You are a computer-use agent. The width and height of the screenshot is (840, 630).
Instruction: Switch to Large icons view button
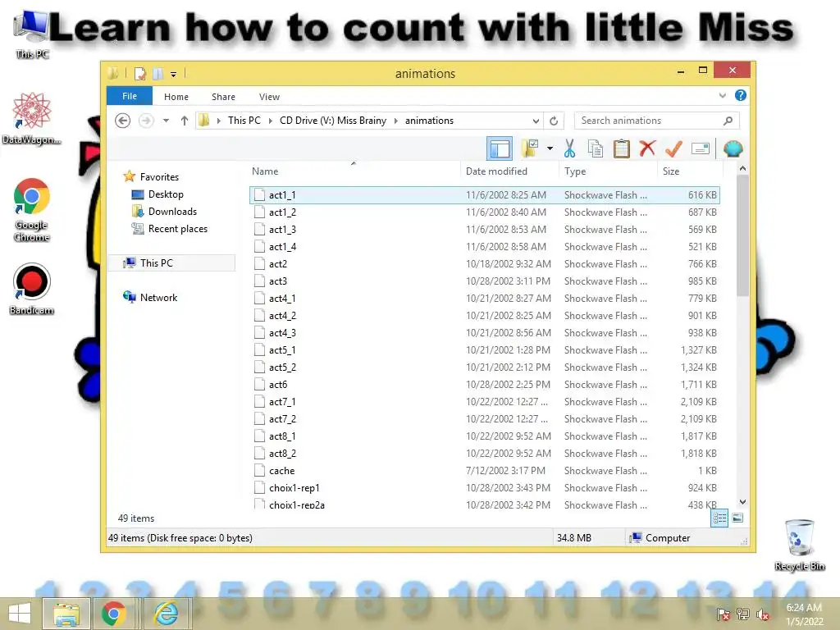click(x=737, y=518)
